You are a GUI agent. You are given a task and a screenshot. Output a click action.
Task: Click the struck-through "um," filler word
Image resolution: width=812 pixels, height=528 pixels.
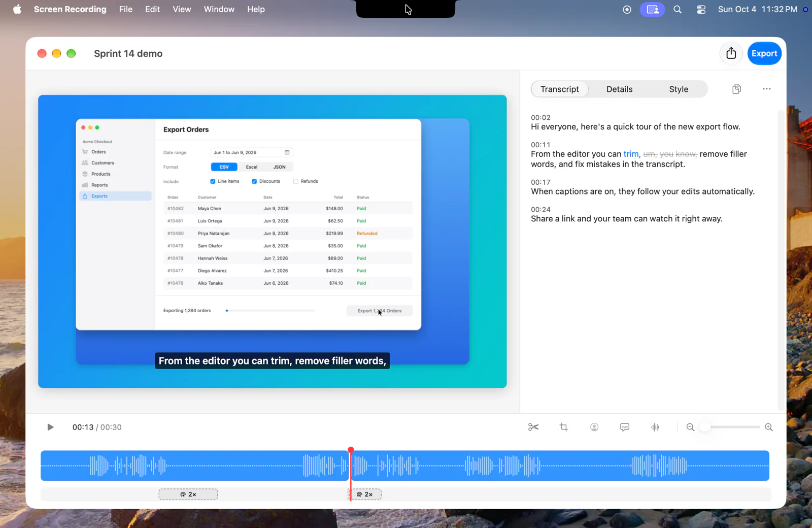click(650, 154)
